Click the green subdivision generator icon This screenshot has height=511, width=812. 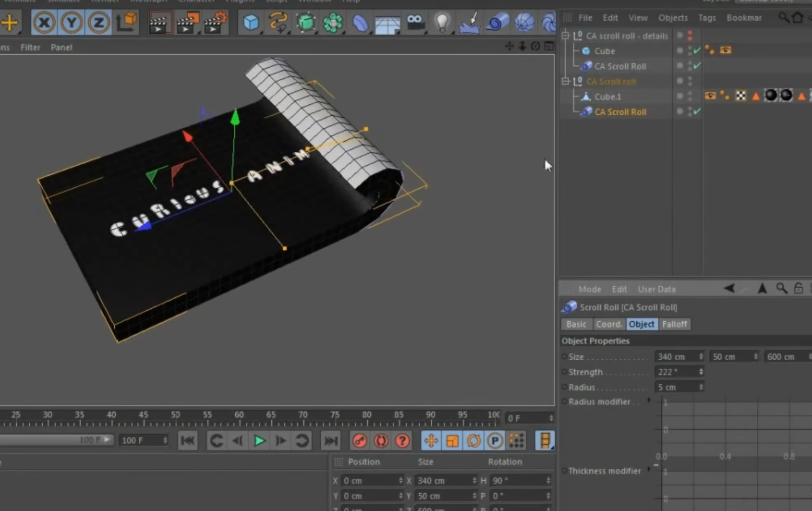pos(306,23)
